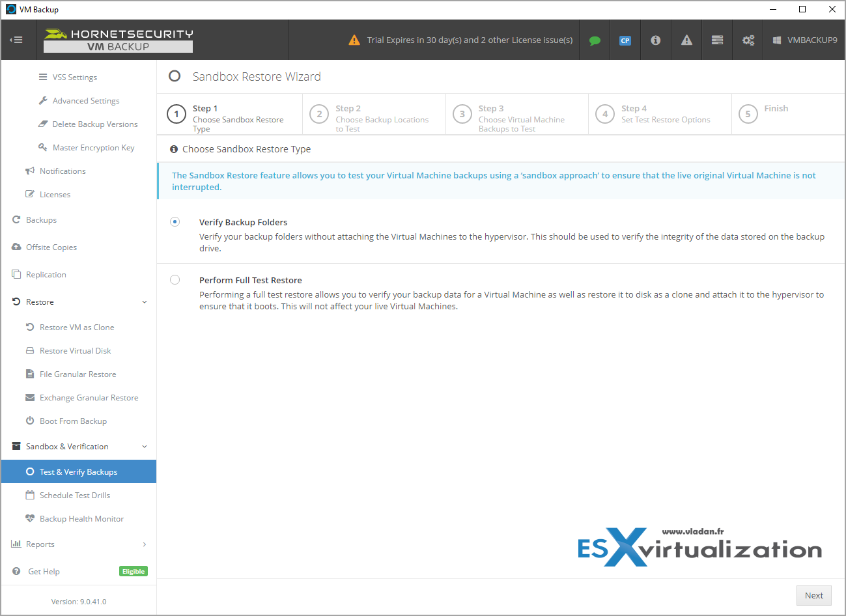Open the Boot From Backup page
This screenshot has width=846, height=616.
point(73,421)
